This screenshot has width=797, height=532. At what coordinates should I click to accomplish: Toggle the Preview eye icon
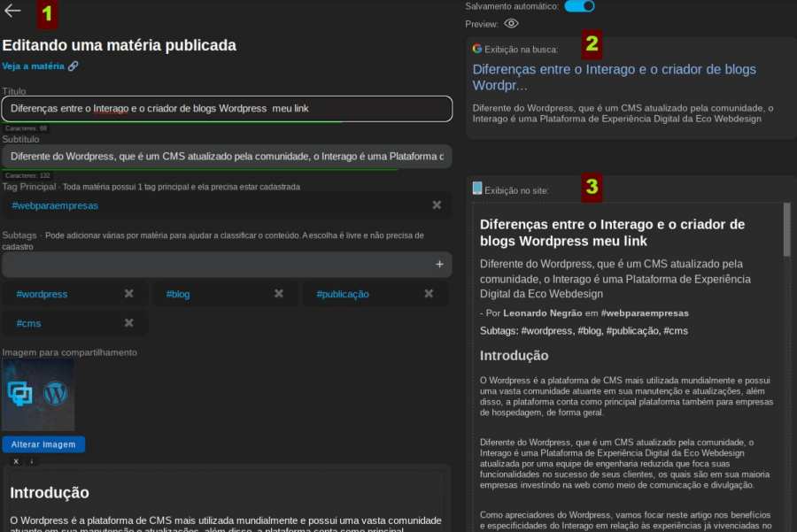(x=511, y=23)
